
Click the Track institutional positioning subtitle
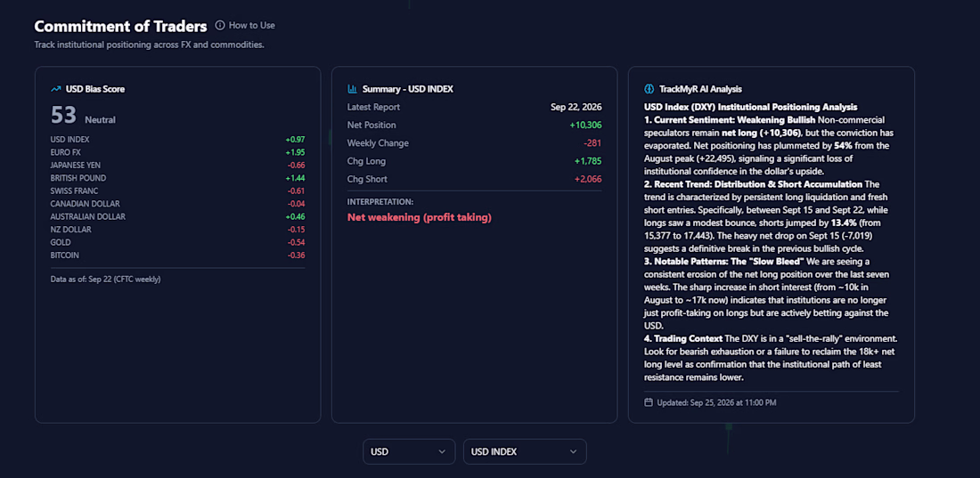coord(150,45)
